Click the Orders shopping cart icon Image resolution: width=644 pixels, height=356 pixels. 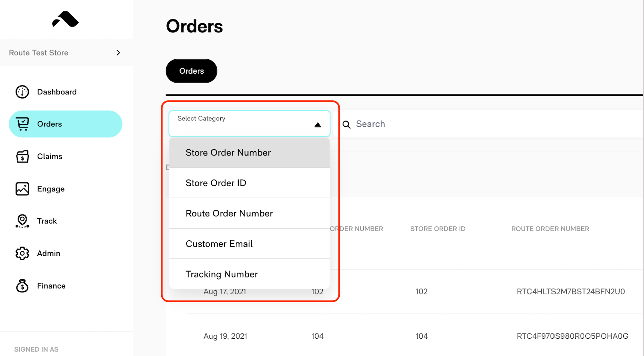click(x=22, y=124)
